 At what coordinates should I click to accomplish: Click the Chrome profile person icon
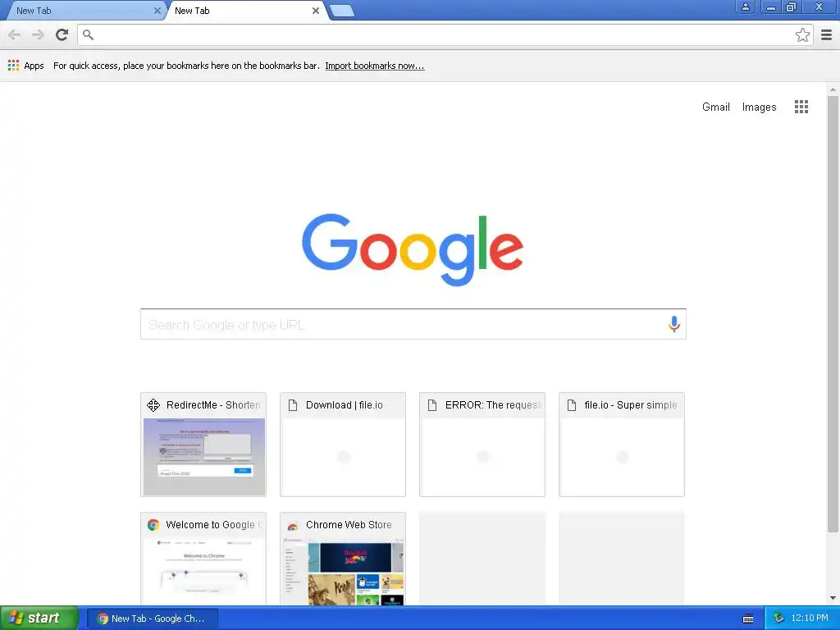coord(745,7)
